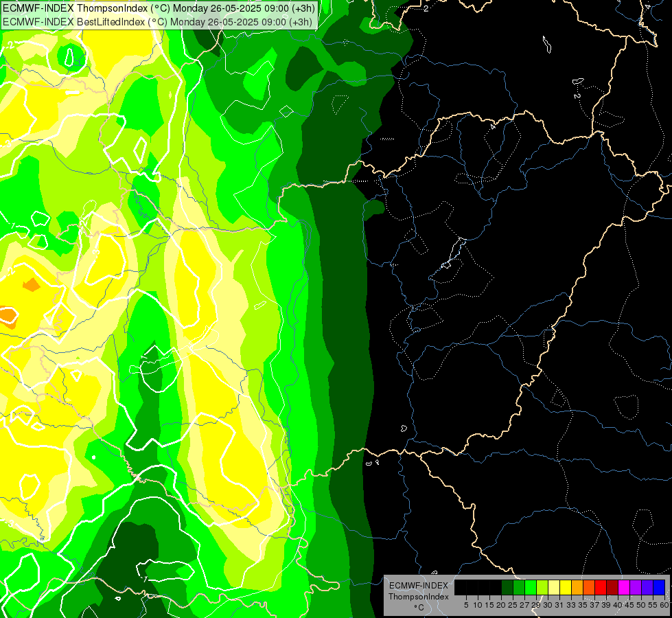Click the legend scale value 10

(478, 605)
